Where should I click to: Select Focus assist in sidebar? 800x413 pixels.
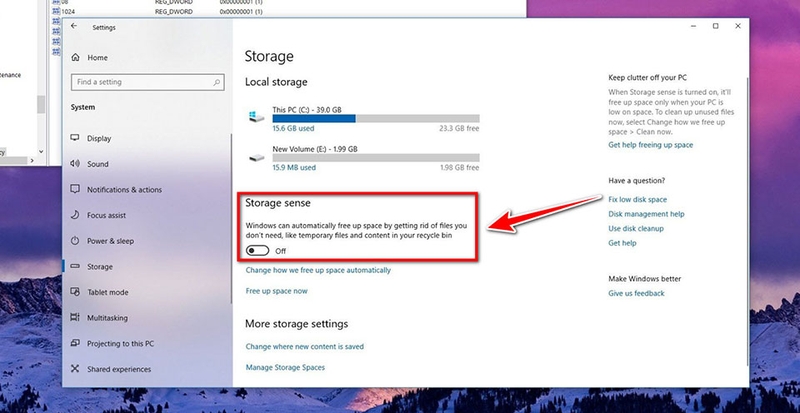click(x=106, y=215)
